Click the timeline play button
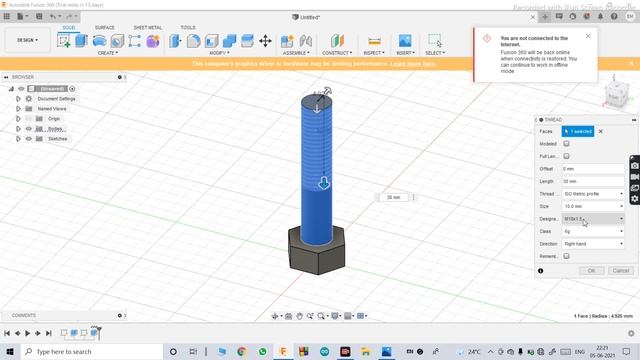 tap(28, 333)
